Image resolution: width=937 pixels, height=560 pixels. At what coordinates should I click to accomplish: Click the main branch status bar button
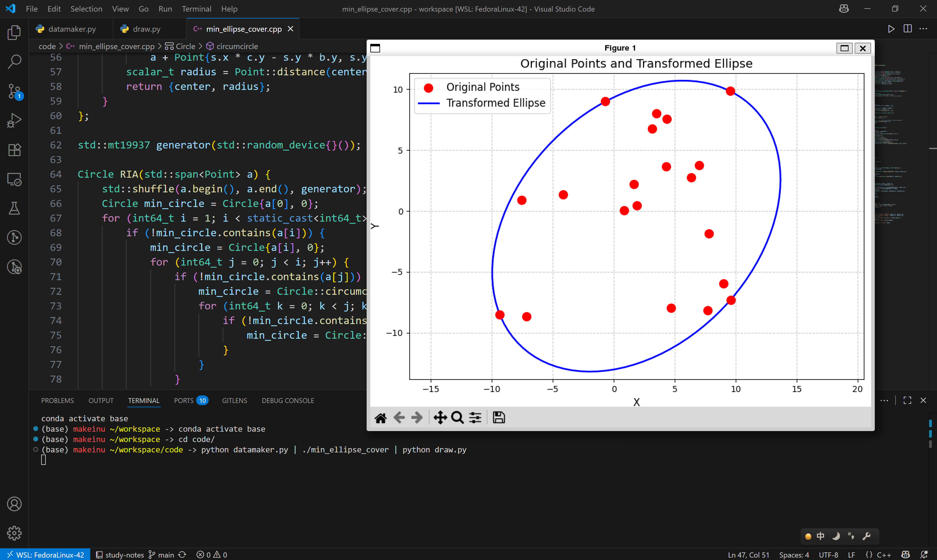tap(162, 555)
